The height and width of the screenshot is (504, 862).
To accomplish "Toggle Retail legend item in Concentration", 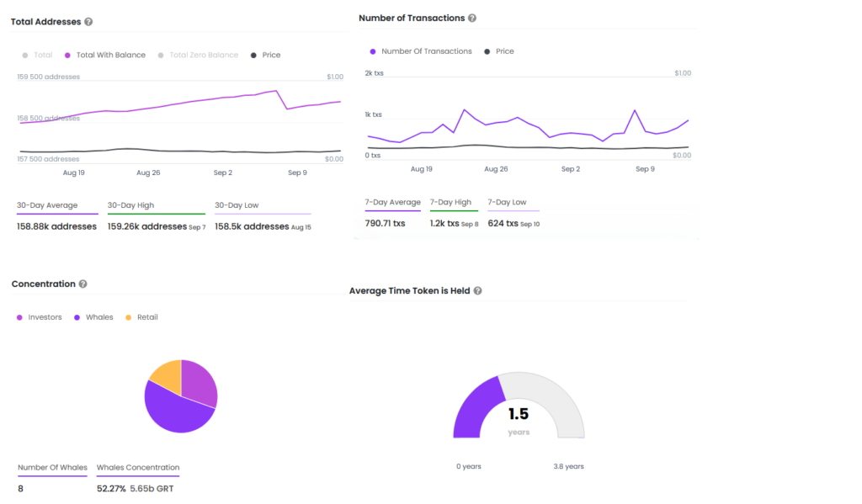I will pos(141,317).
